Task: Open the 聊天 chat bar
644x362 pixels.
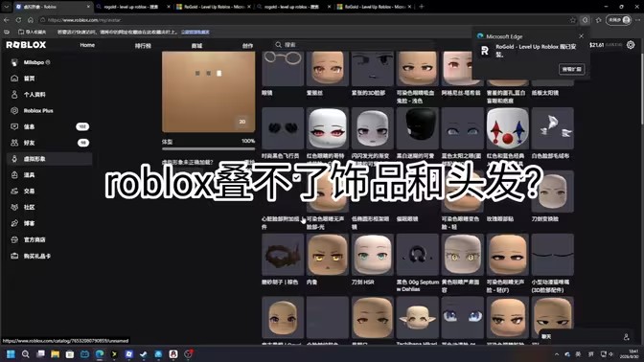Action: click(x=587, y=337)
